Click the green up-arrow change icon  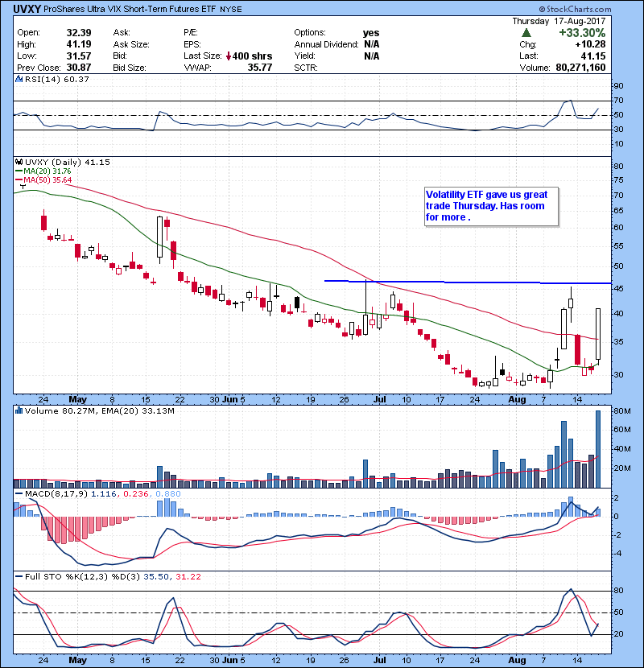[526, 33]
